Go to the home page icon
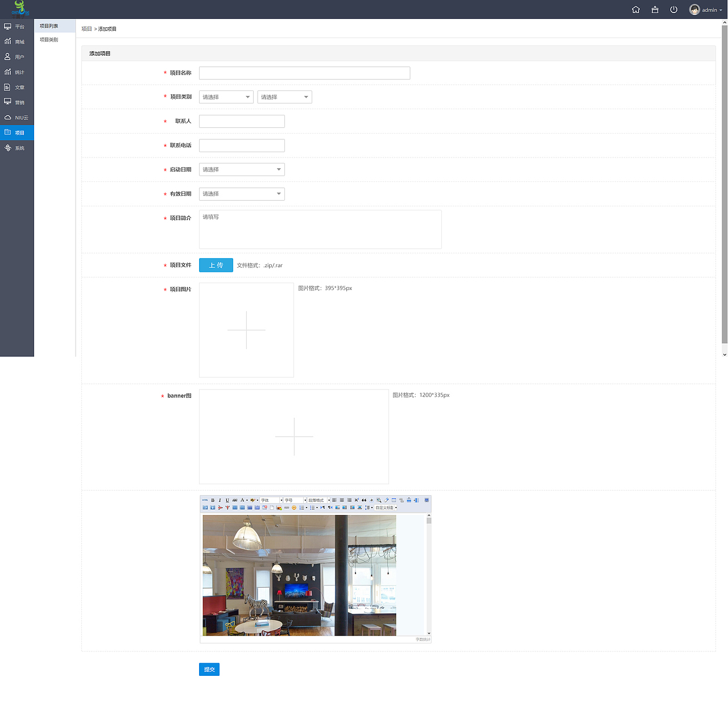This screenshot has height=702, width=728. (636, 10)
